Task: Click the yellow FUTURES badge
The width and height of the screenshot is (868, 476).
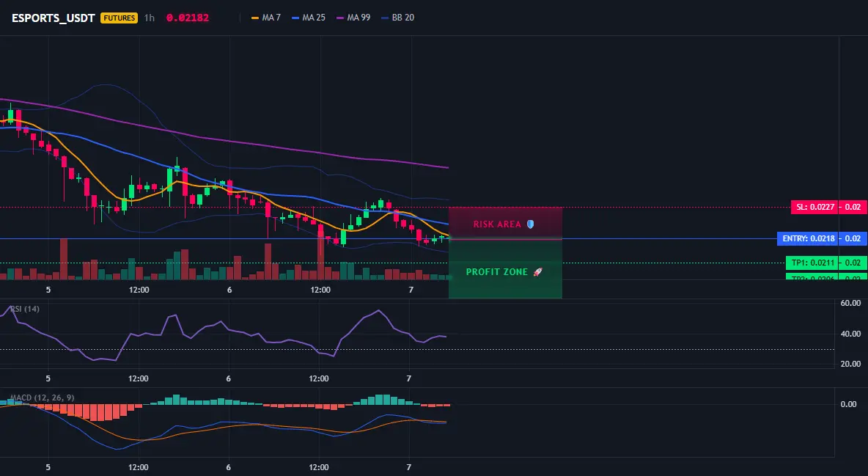Action: tap(119, 18)
